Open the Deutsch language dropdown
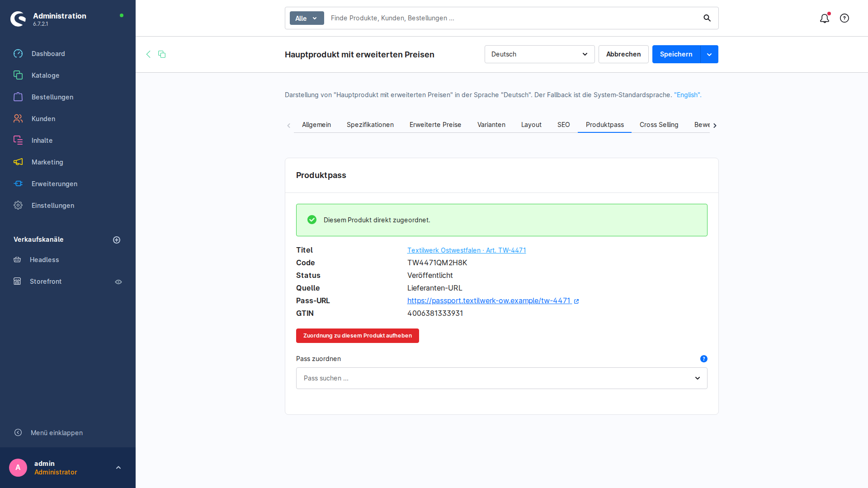Viewport: 868px width, 488px height. tap(540, 54)
